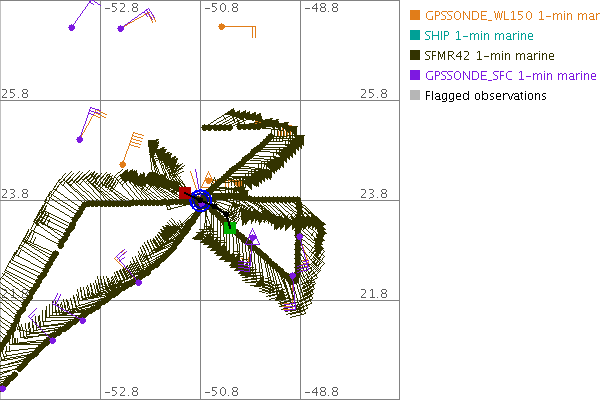
Task: Select the purple triangle marker southeast of center
Action: (x=253, y=237)
